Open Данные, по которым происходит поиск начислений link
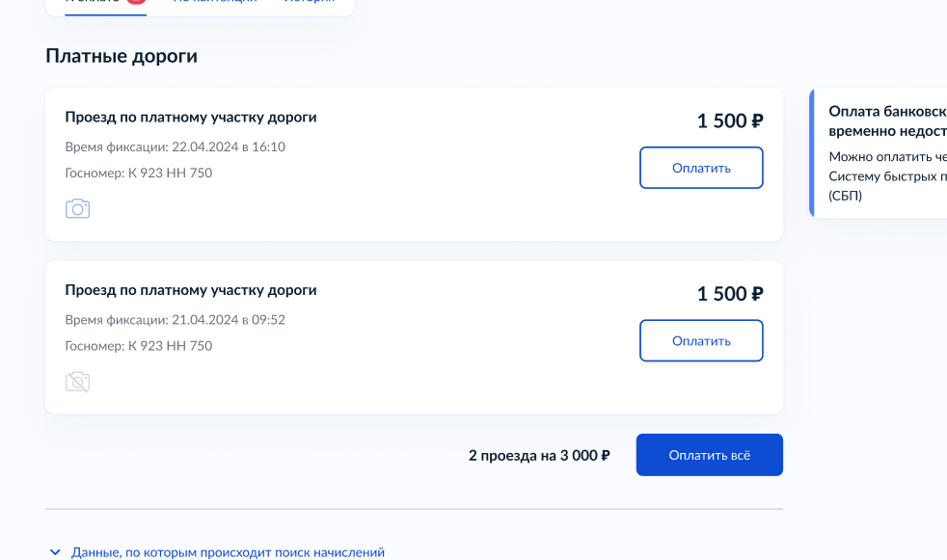Screen dimensions: 947x560 [x=228, y=552]
